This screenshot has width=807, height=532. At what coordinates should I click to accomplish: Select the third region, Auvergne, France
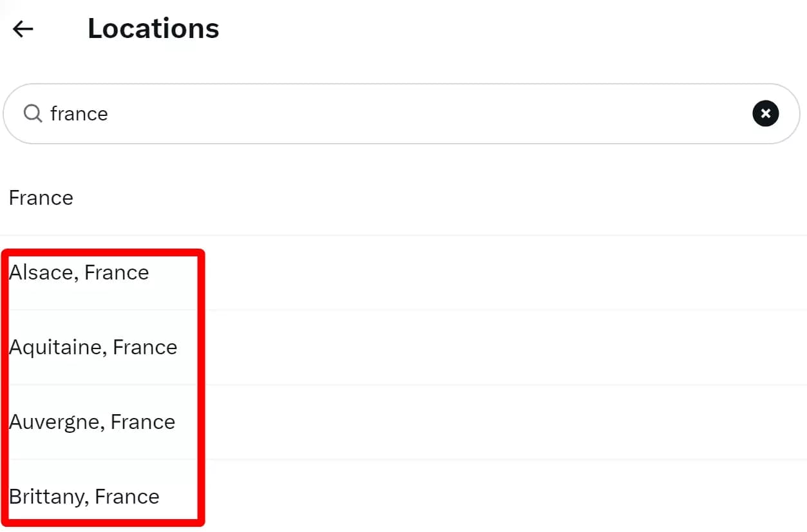[x=92, y=422]
